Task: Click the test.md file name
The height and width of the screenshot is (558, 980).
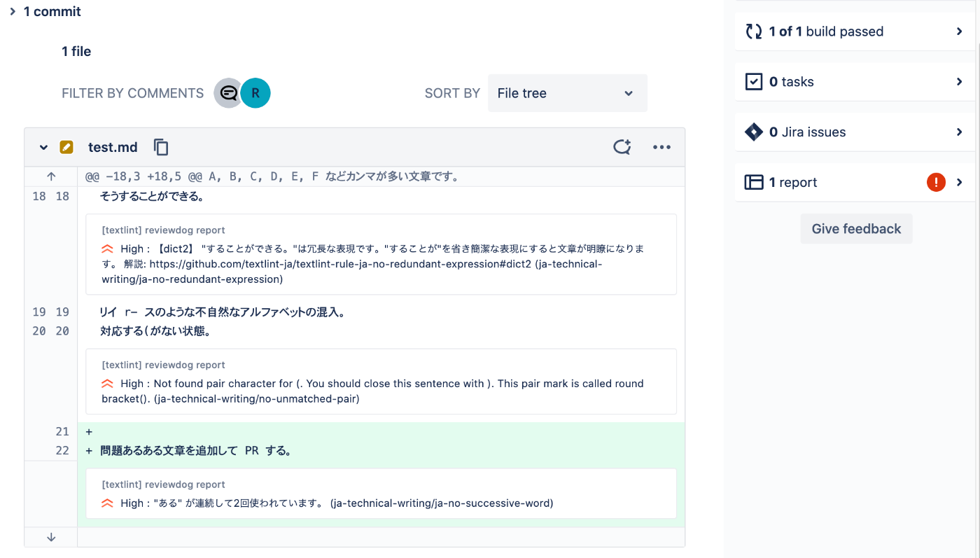Action: click(x=113, y=147)
